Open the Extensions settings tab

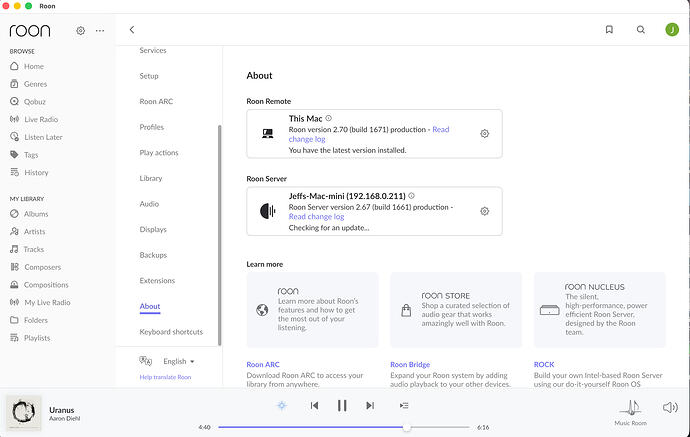pos(157,280)
